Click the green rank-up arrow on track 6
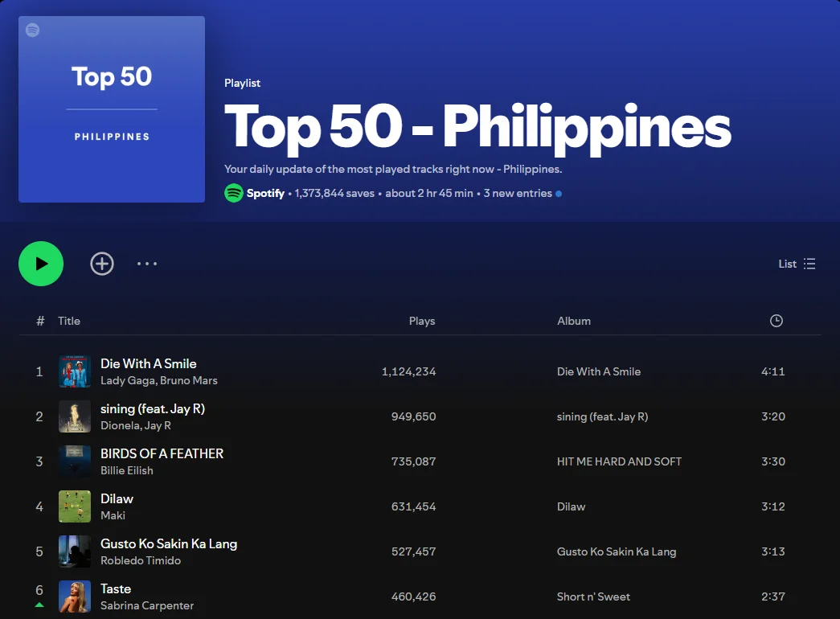This screenshot has width=840, height=619. [39, 605]
